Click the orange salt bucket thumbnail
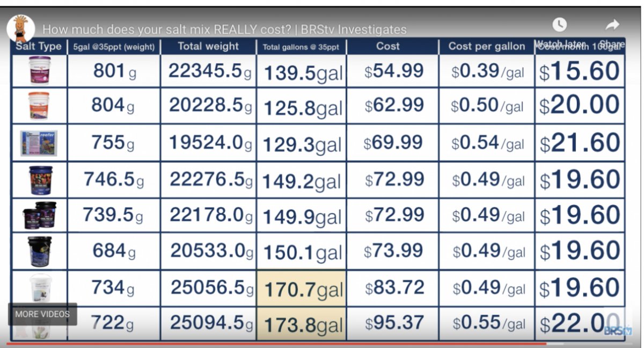 coord(39,105)
